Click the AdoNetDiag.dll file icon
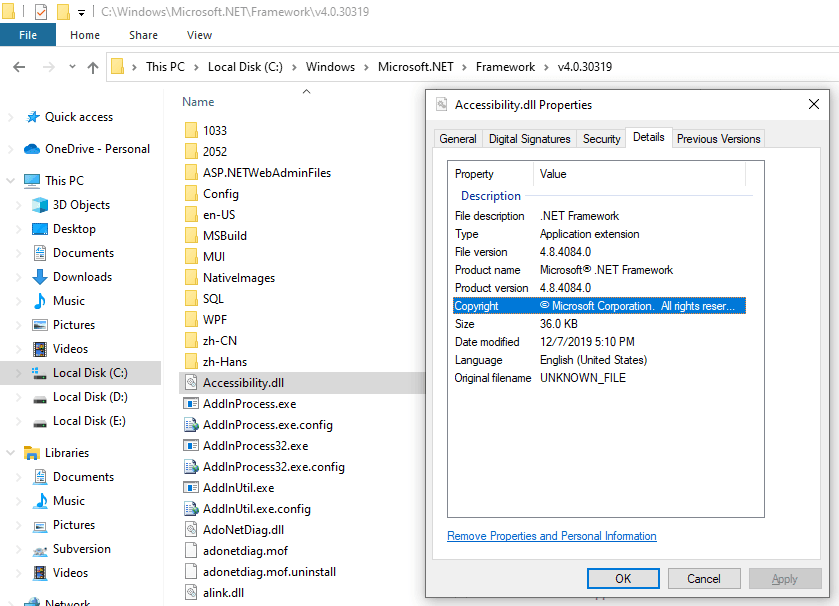The width and height of the screenshot is (839, 606). (x=191, y=530)
